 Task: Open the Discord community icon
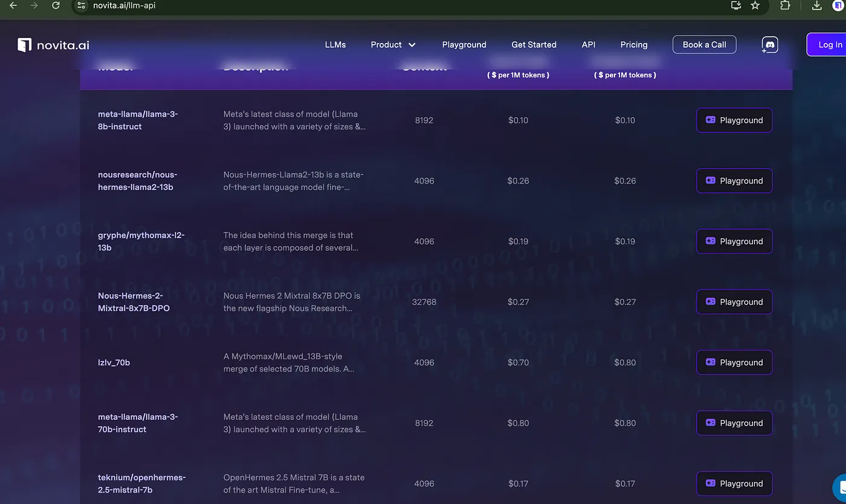(769, 45)
